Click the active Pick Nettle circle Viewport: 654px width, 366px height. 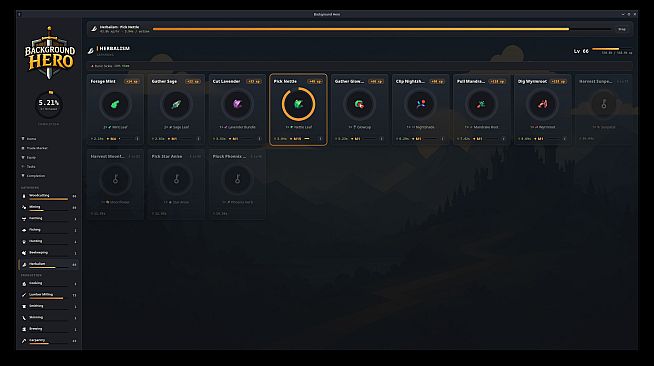pos(299,104)
